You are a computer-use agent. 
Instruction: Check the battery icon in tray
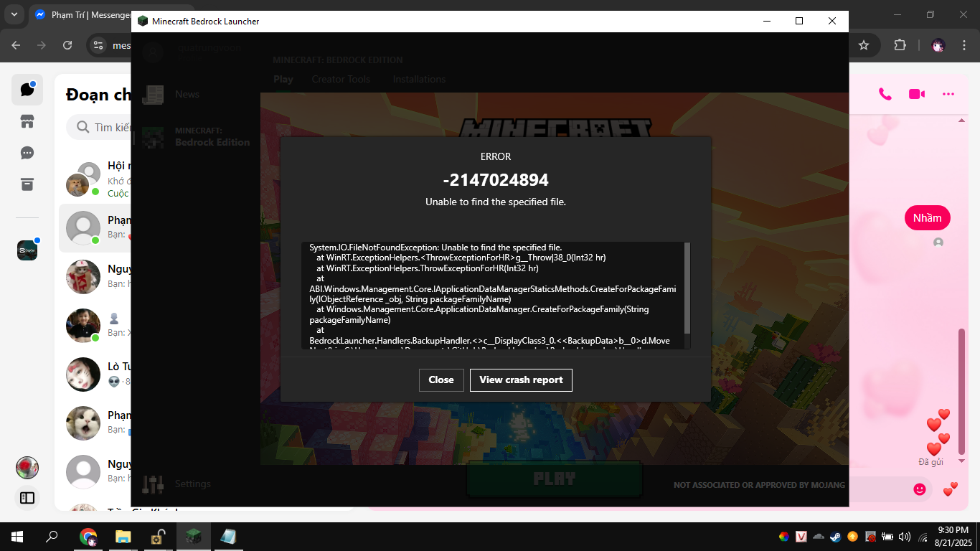click(x=887, y=537)
